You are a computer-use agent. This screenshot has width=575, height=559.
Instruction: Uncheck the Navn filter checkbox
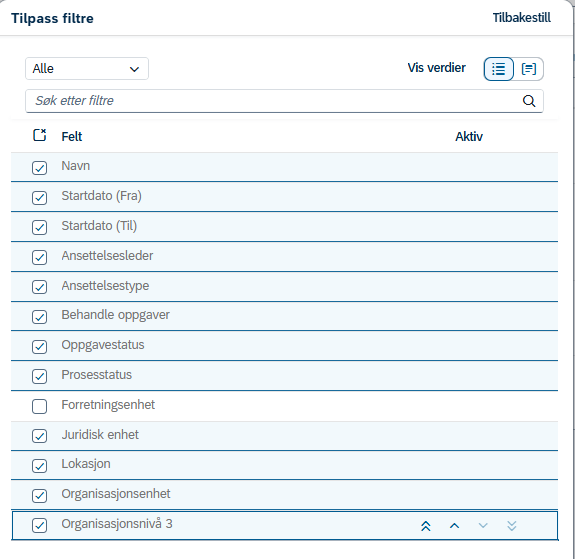coord(39,168)
